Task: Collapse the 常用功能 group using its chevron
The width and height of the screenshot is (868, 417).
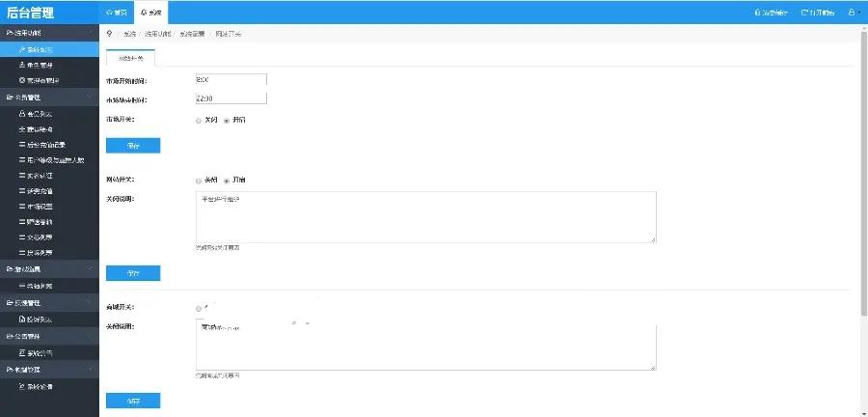Action: (x=90, y=33)
